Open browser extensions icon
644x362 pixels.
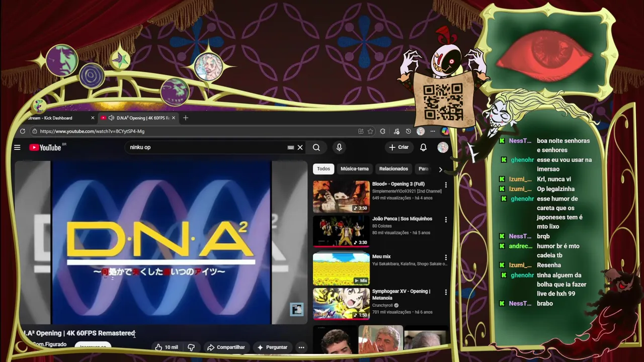383,131
